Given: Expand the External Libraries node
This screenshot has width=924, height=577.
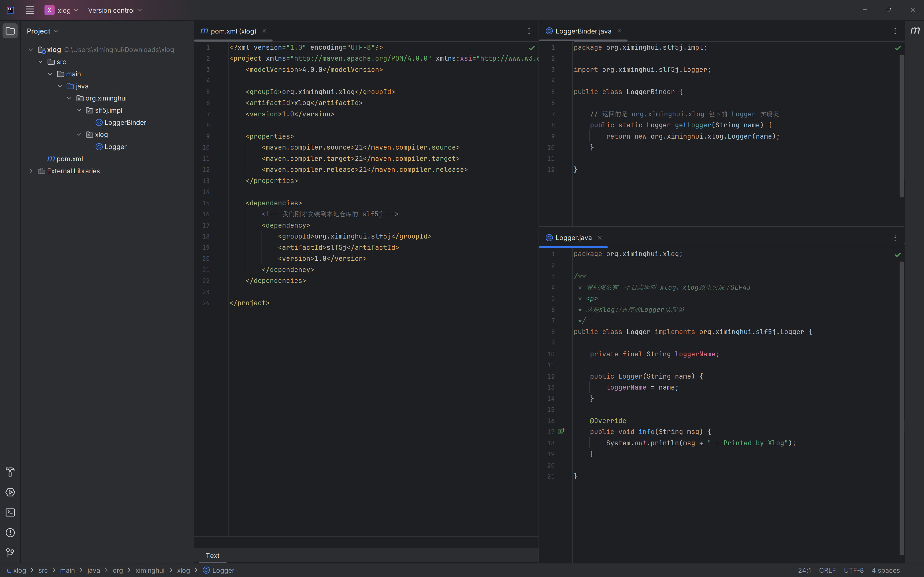Looking at the screenshot, I should (31, 171).
